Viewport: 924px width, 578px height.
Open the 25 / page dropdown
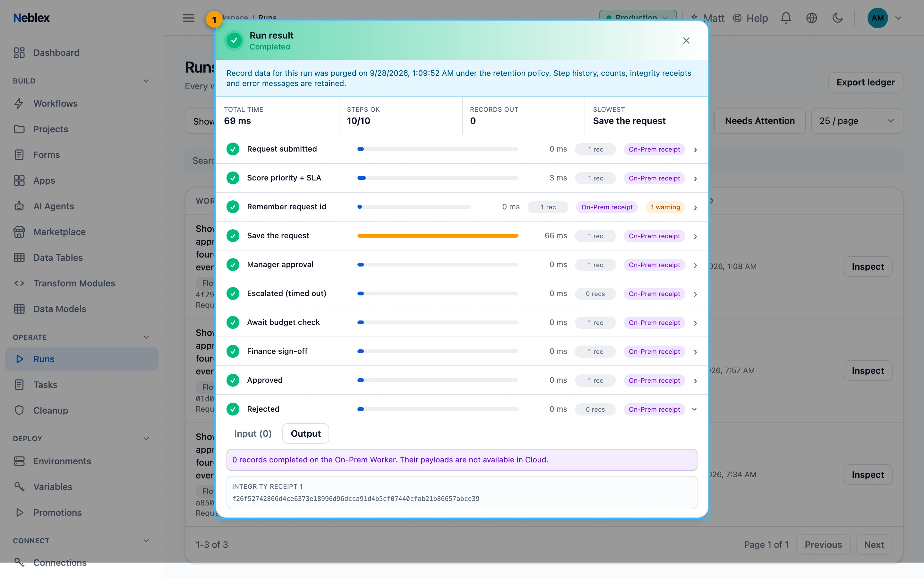pos(857,121)
